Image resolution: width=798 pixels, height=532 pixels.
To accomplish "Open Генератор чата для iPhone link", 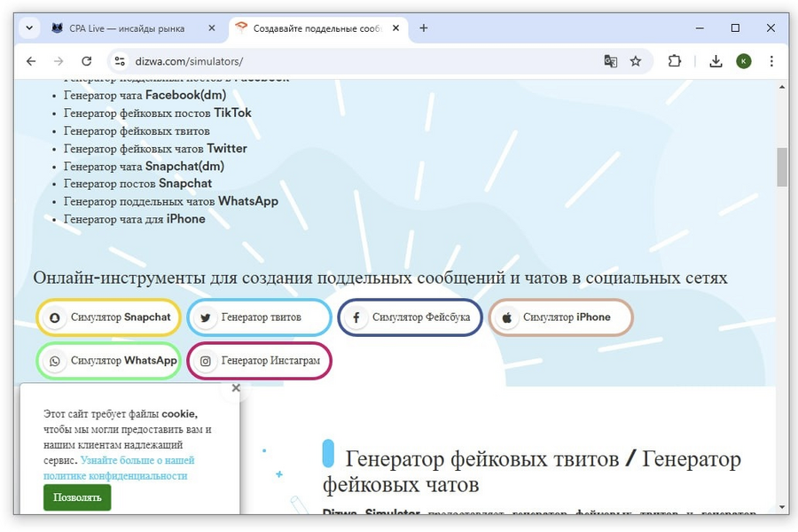I will pos(135,219).
